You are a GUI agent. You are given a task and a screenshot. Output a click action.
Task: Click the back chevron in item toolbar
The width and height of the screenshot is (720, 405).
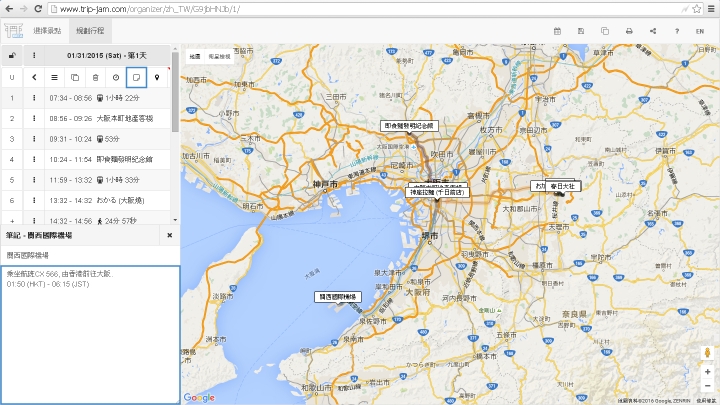pos(34,78)
